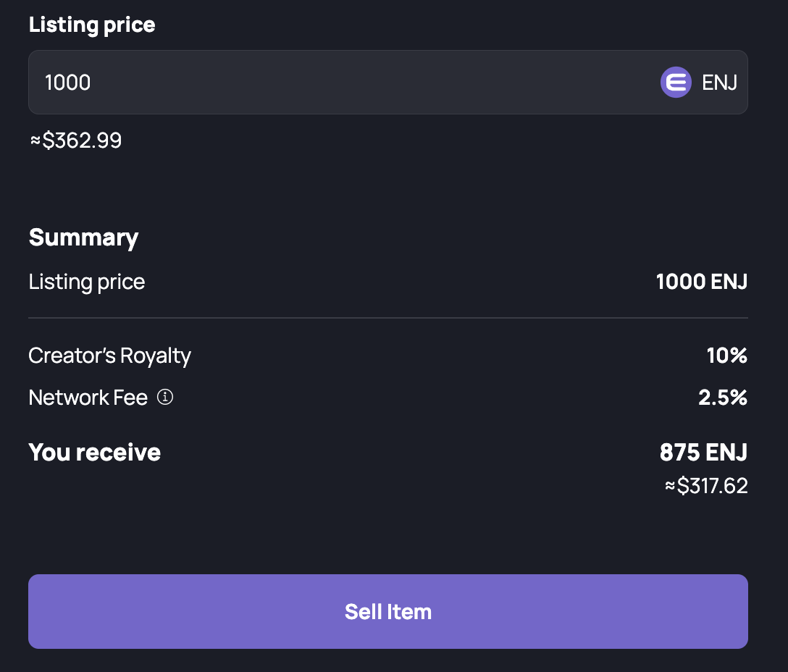Click the Creator's Royalty label
The height and width of the screenshot is (672, 788).
point(109,356)
